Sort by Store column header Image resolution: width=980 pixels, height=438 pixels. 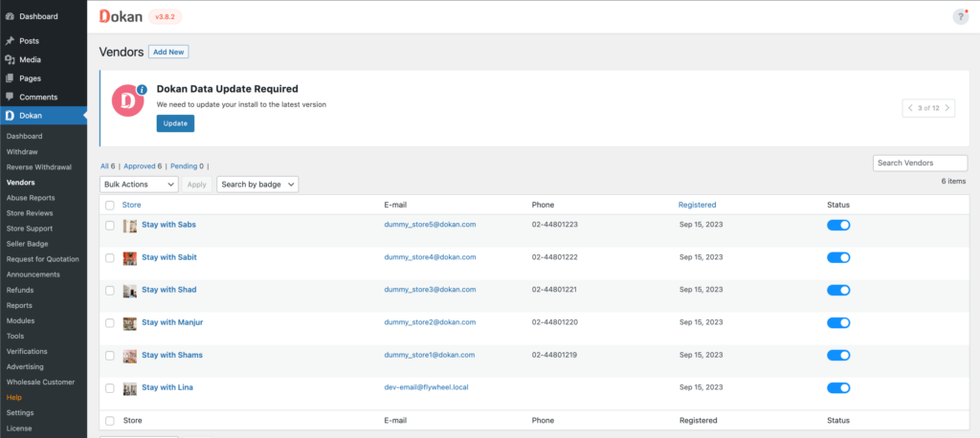coord(132,205)
